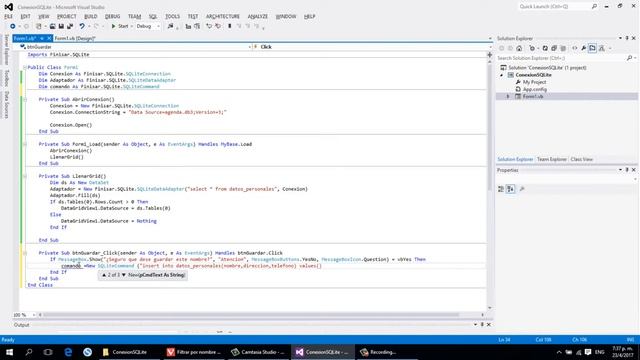640x360 pixels.
Task: Expand the Form1.vb tree node
Action: click(508, 96)
